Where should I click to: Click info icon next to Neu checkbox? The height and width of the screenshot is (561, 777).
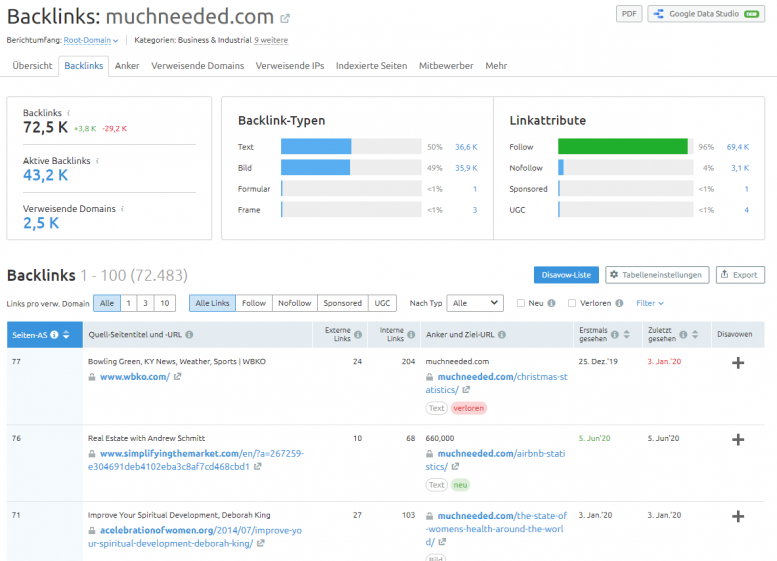(552, 303)
